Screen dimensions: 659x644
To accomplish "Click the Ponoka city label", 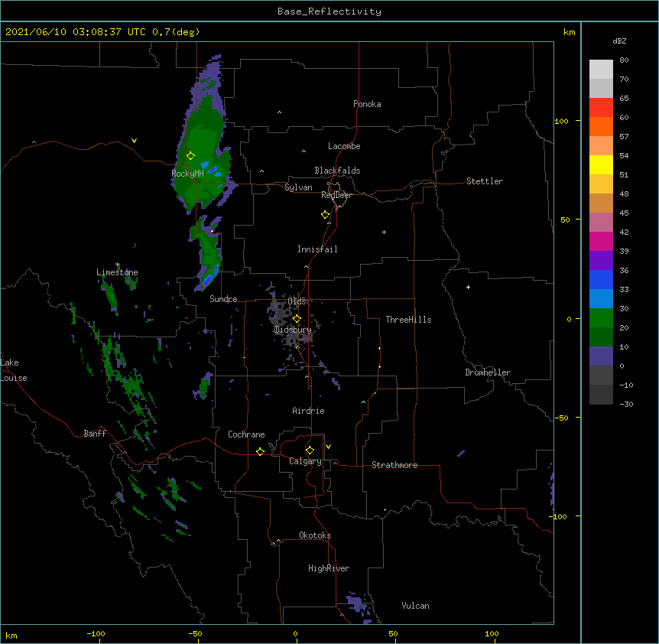I will coord(367,104).
